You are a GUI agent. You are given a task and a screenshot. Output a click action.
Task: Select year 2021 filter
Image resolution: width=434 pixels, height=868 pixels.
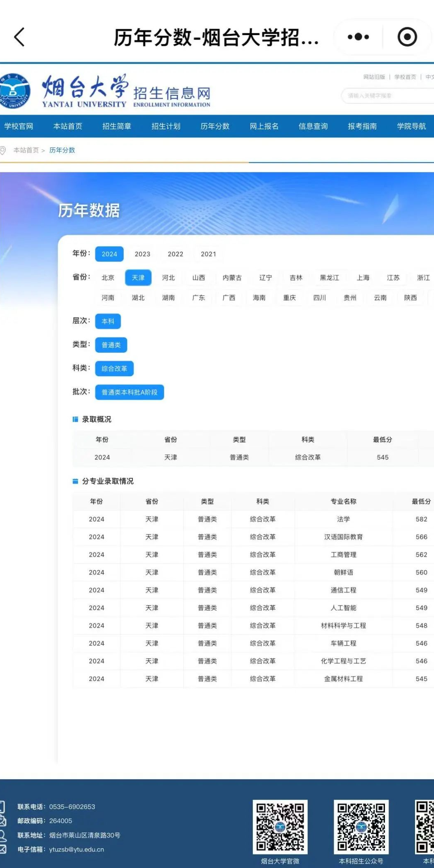click(x=208, y=254)
